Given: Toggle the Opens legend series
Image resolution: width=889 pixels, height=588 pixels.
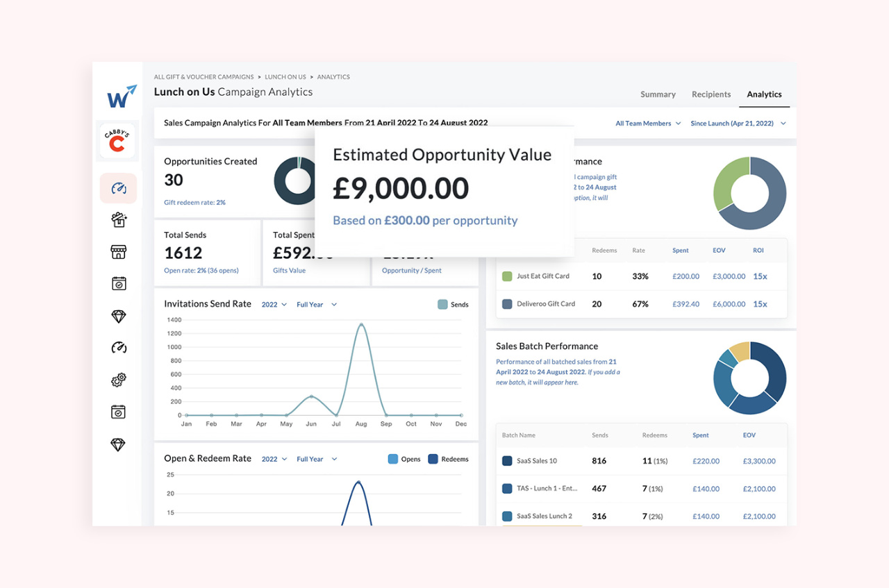Looking at the screenshot, I should click(404, 459).
